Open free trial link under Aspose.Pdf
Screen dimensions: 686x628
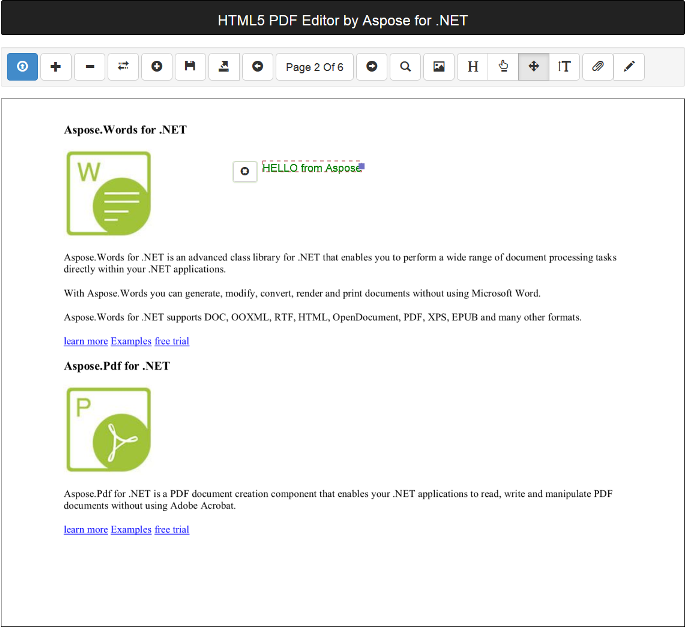(x=172, y=530)
